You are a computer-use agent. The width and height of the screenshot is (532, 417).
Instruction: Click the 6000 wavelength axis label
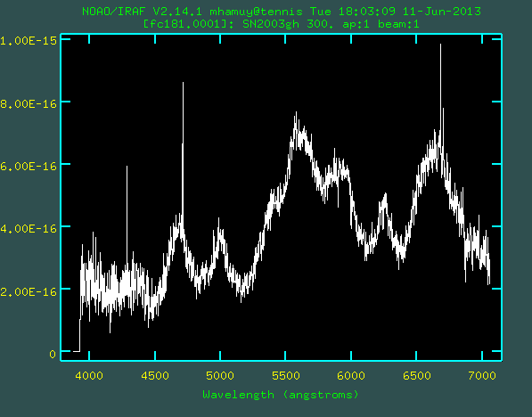point(351,376)
